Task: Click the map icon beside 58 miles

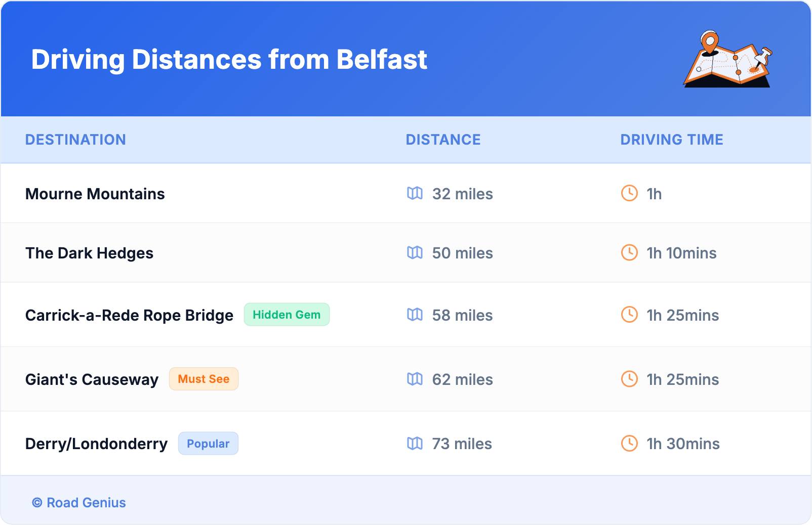Action: pos(415,315)
